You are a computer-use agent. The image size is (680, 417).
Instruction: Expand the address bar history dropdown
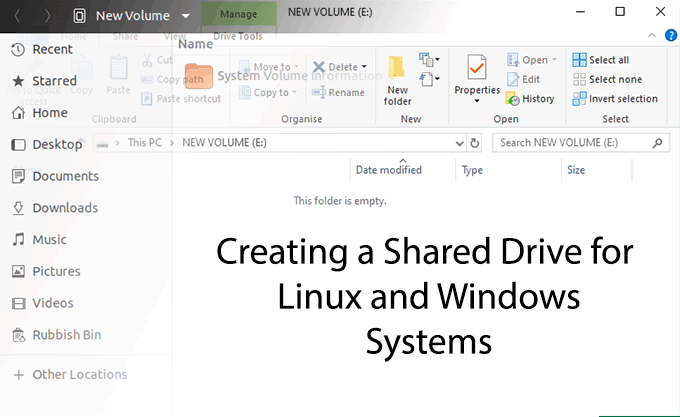point(459,143)
